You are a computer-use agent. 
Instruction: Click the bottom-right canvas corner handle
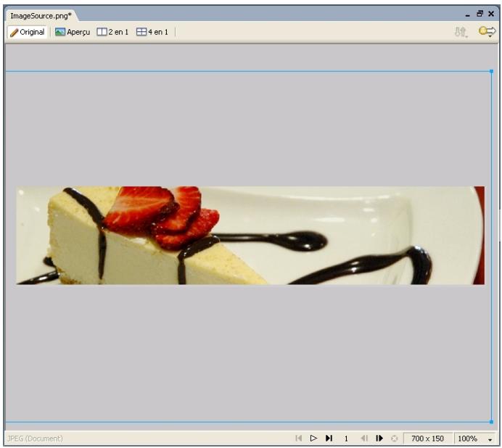click(x=491, y=422)
